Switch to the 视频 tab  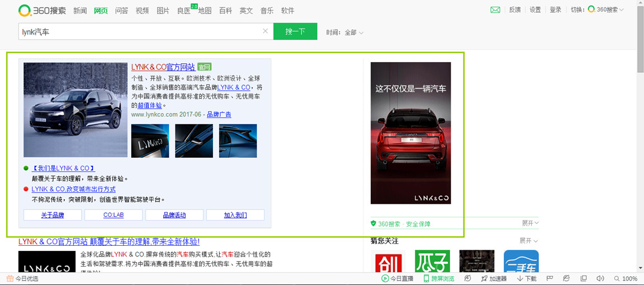142,11
